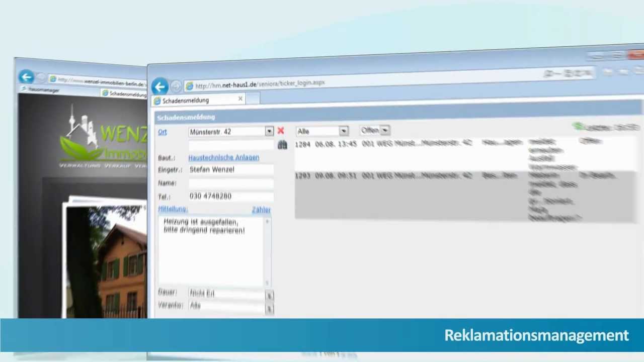Image resolution: width=644 pixels, height=362 pixels.
Task: Switch to Schadensmeldung tab in back window
Action: [x=124, y=94]
